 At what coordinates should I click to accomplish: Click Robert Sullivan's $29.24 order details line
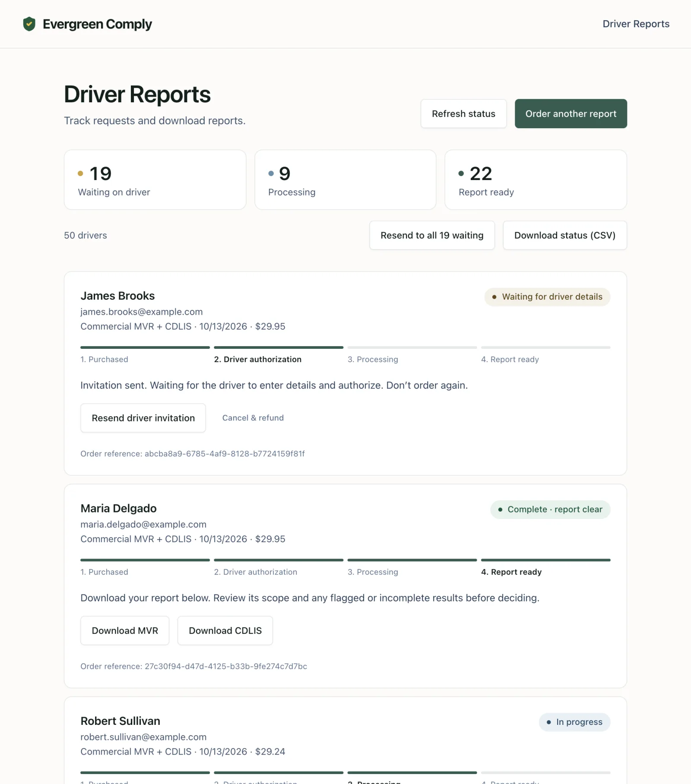(x=183, y=752)
